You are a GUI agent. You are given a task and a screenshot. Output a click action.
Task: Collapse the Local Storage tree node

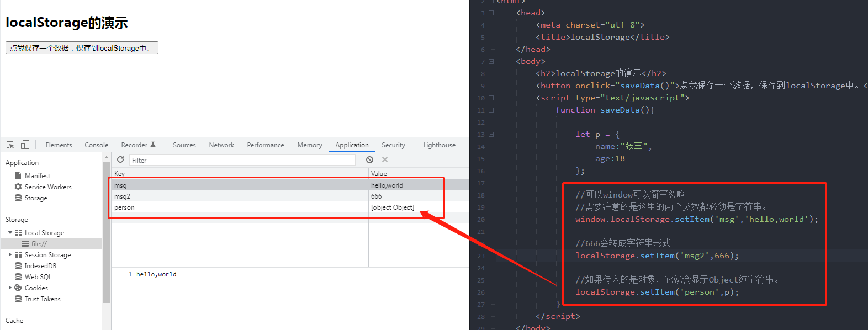[10, 232]
